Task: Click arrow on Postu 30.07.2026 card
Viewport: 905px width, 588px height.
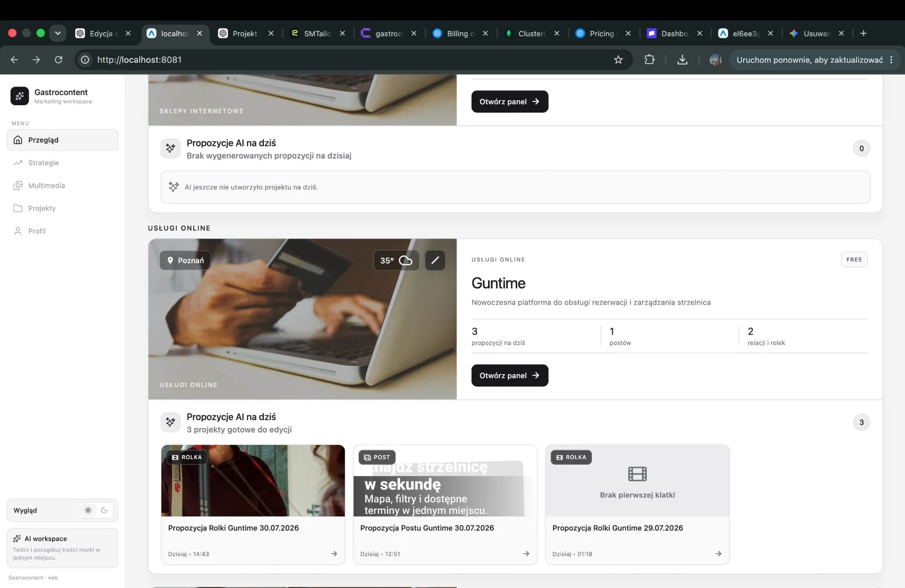Action: pos(526,553)
